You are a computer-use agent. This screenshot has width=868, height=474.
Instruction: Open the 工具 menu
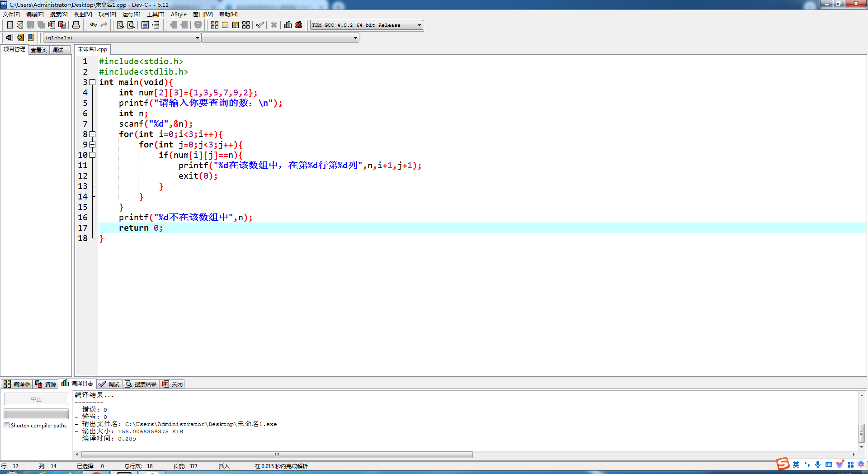(156, 14)
